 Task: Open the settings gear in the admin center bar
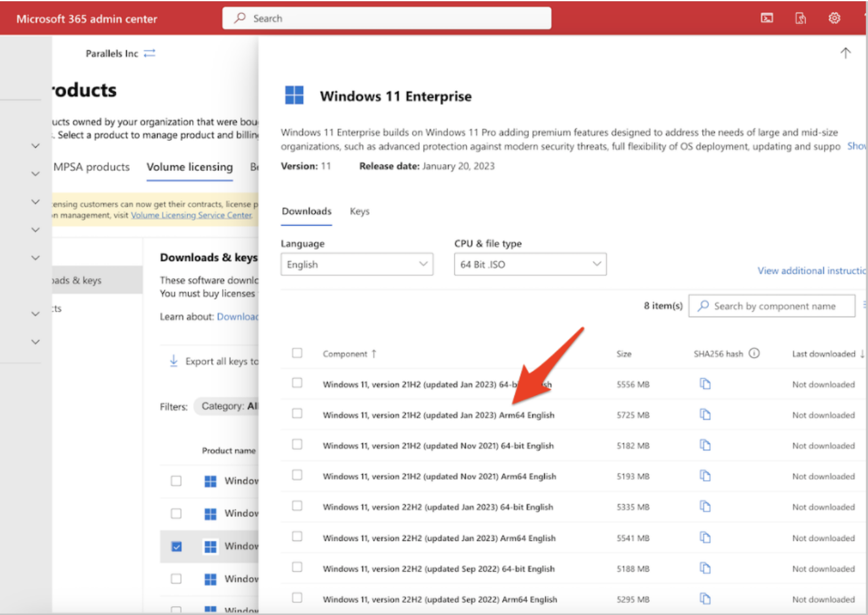(x=834, y=18)
